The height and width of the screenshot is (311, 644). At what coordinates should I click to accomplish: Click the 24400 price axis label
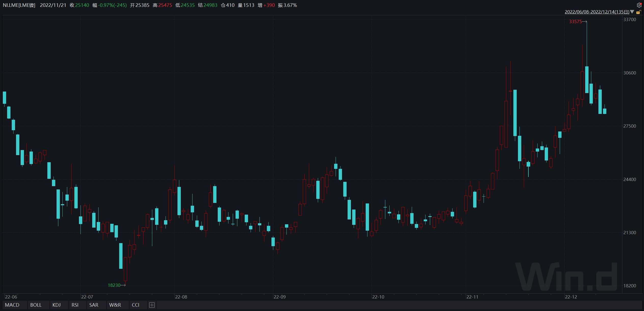(629, 179)
